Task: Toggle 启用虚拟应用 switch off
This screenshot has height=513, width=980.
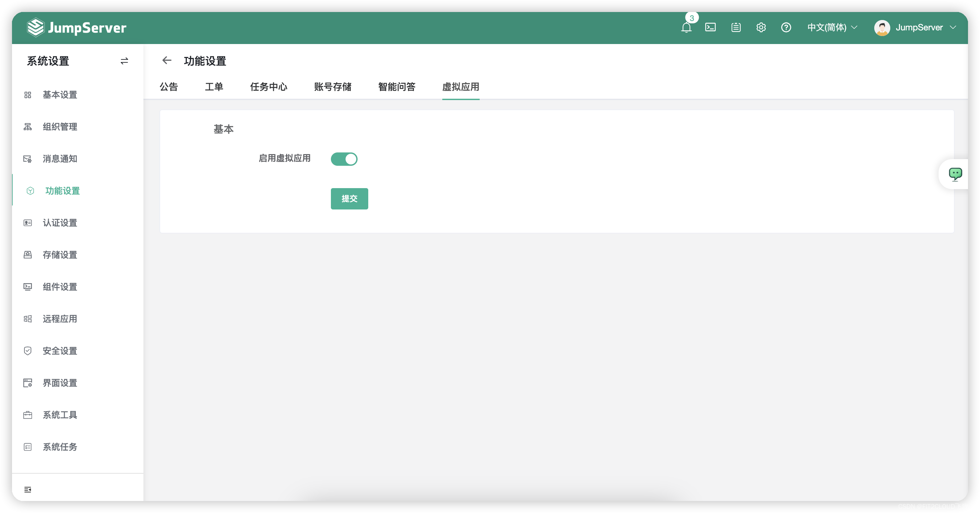Action: (344, 159)
